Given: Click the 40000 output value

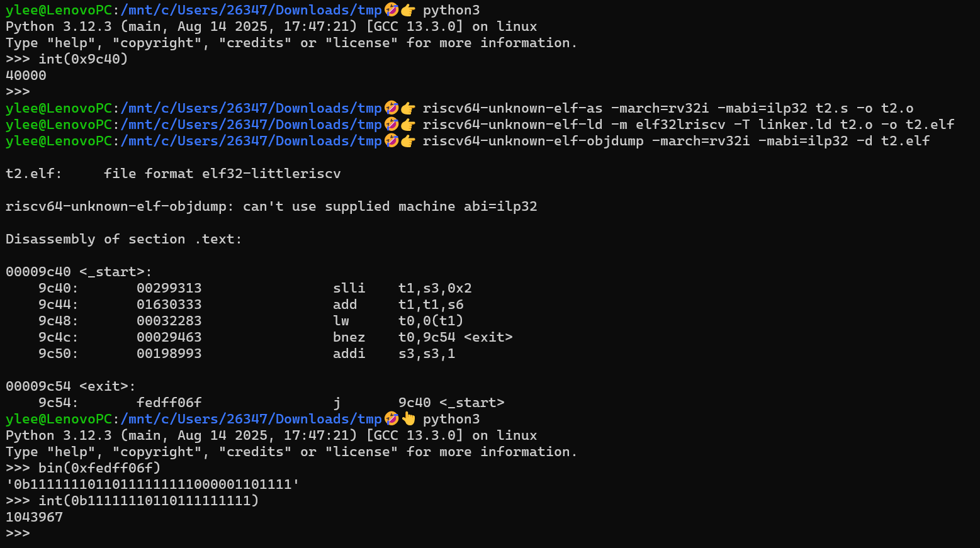Looking at the screenshot, I should [x=26, y=75].
